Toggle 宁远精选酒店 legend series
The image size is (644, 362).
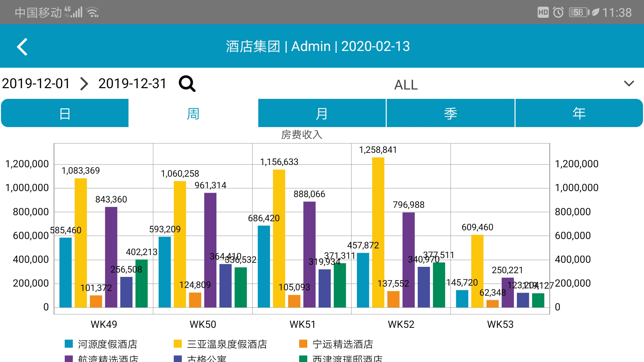342,344
